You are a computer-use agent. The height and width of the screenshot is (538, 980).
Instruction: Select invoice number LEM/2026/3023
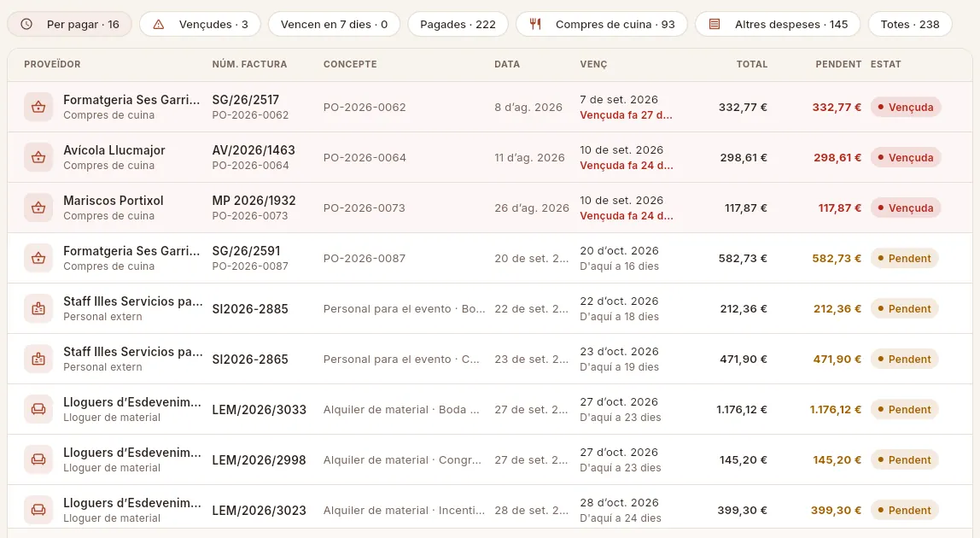(x=260, y=510)
